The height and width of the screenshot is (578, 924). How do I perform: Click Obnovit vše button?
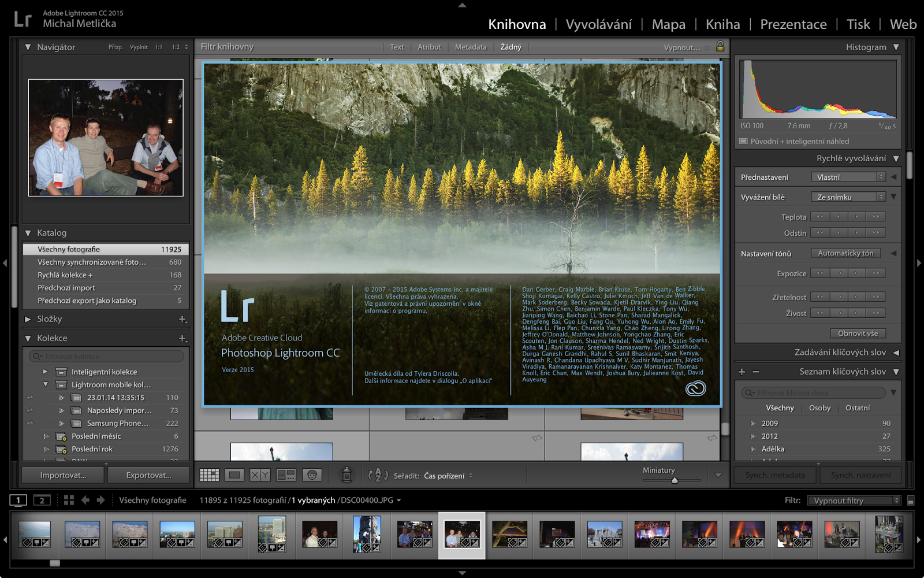858,334
